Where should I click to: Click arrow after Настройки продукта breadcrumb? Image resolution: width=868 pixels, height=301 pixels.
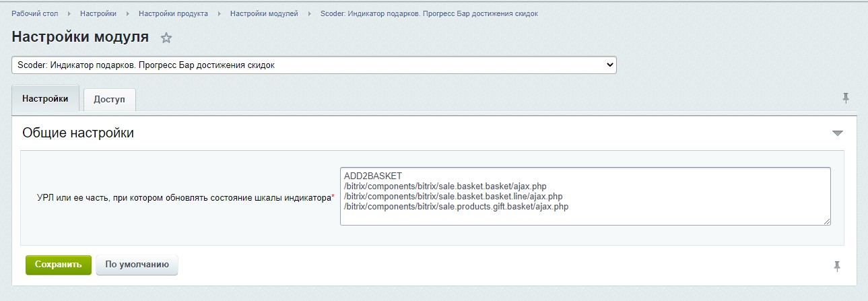[x=219, y=13]
